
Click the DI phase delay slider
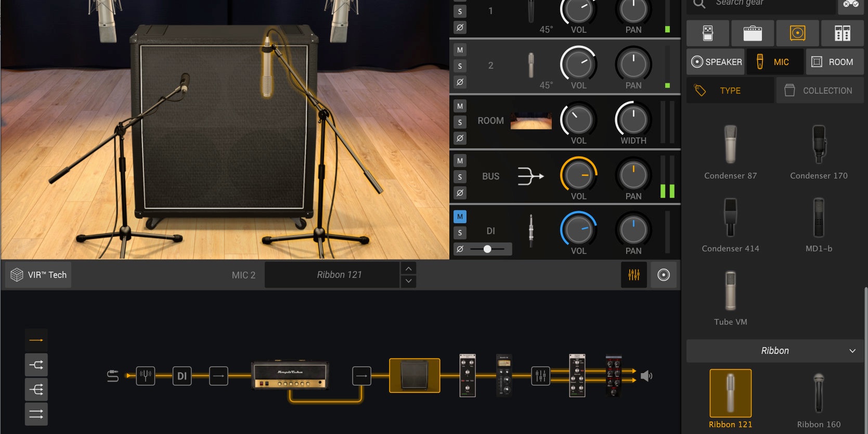pos(487,249)
